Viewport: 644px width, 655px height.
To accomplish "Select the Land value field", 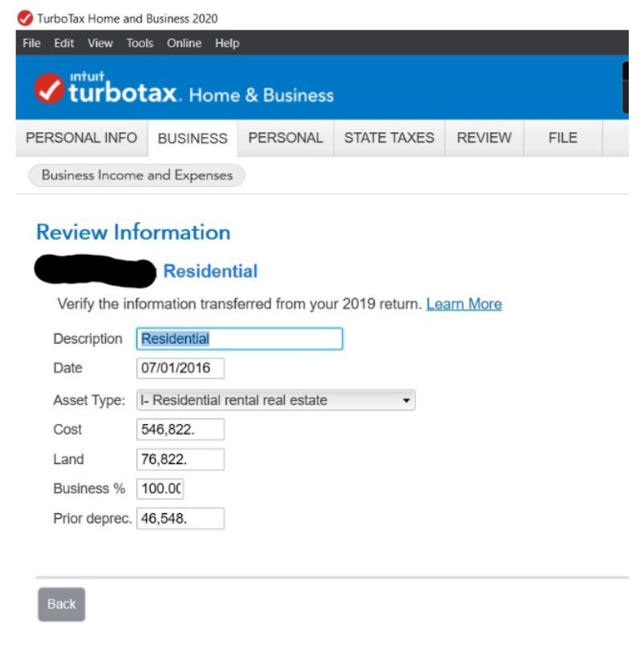I will click(x=180, y=459).
